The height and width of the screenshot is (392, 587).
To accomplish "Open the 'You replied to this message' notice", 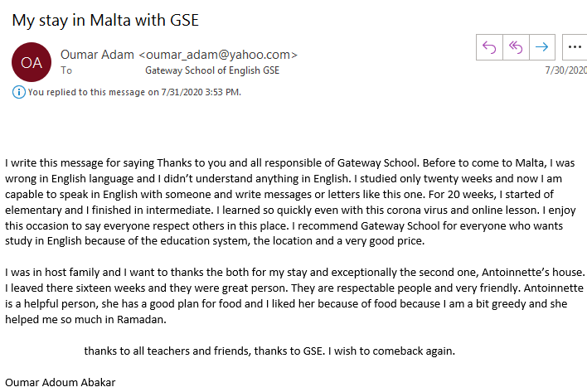I will point(134,92).
